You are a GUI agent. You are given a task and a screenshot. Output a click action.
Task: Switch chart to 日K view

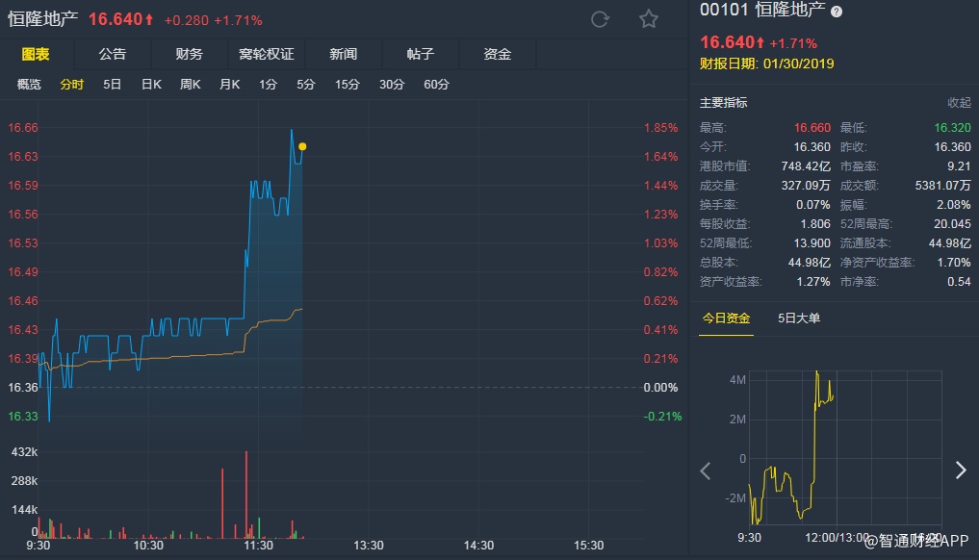(x=151, y=85)
